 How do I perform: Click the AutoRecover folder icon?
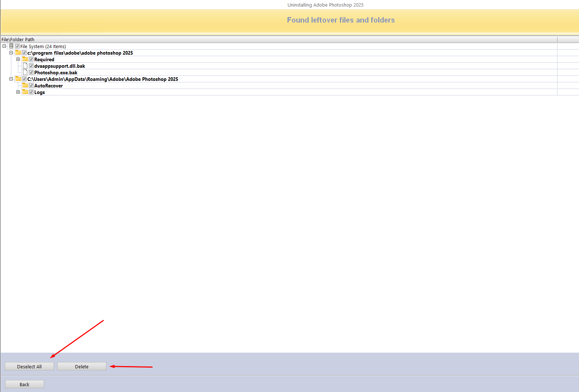(x=25, y=86)
